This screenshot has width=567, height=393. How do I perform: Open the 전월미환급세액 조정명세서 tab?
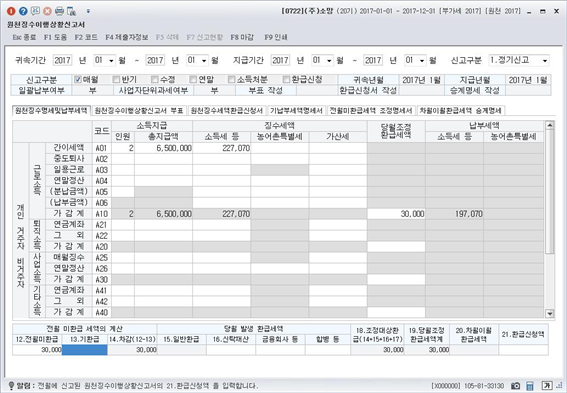371,111
